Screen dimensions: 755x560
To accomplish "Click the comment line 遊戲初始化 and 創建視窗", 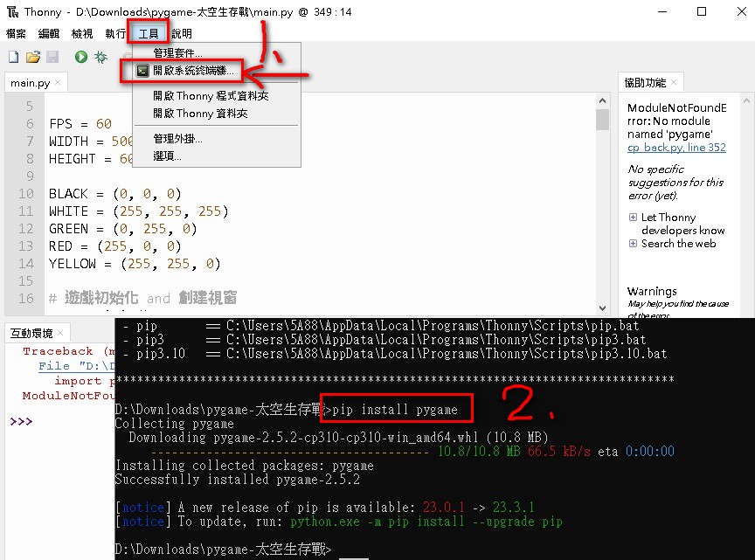I will pos(143,299).
